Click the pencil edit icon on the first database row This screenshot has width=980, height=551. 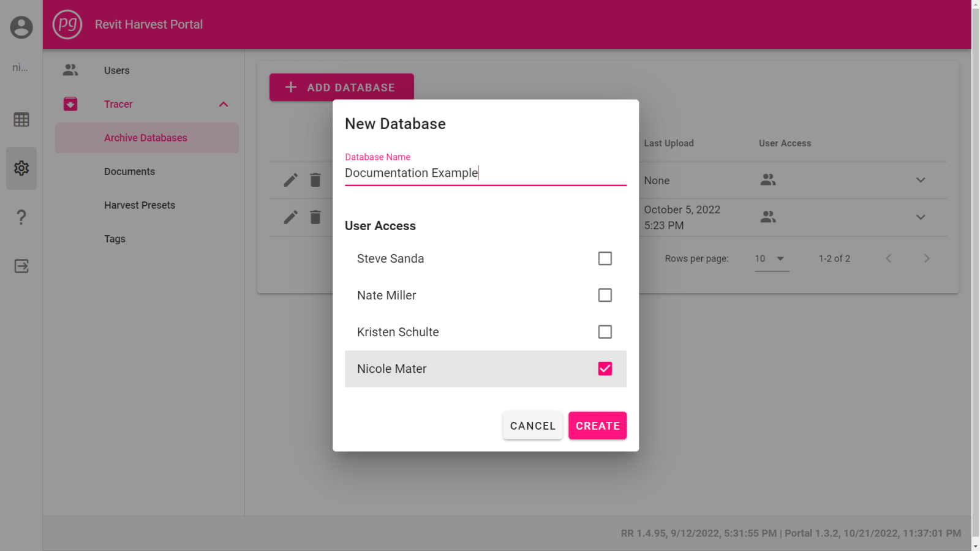[290, 180]
